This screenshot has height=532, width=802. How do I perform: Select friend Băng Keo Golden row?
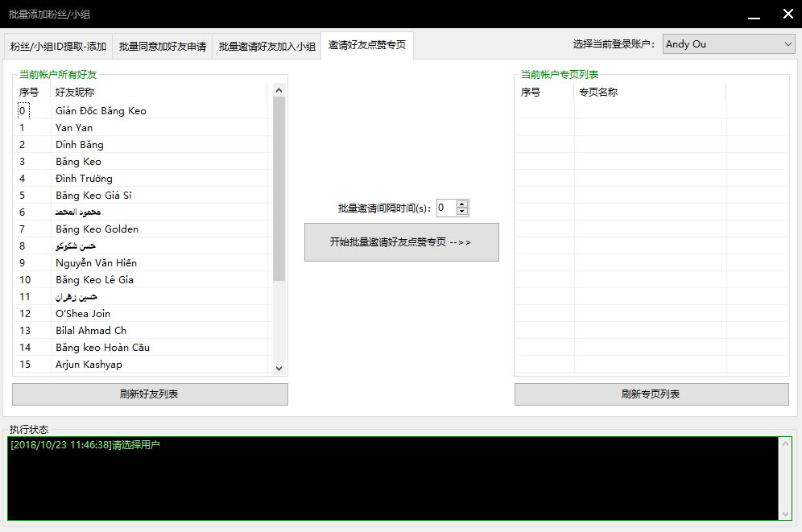pyautogui.click(x=97, y=229)
